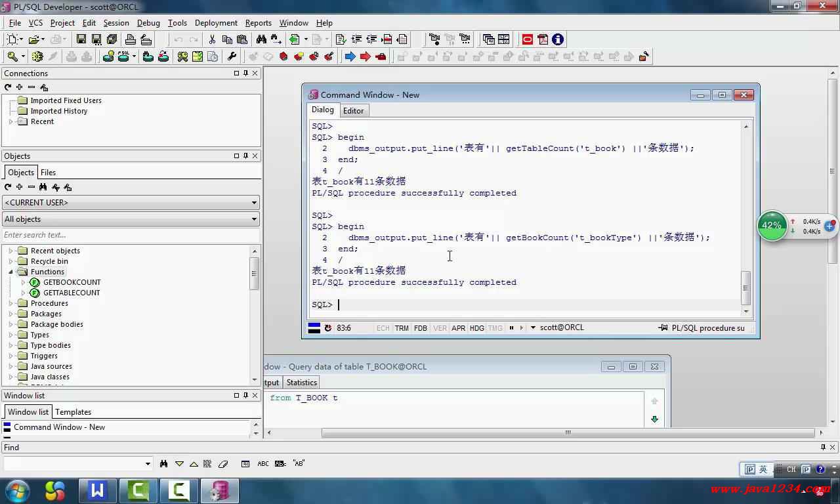The image size is (840, 504).
Task: Click the GETBOOKCOUNT function icon
Action: (35, 282)
